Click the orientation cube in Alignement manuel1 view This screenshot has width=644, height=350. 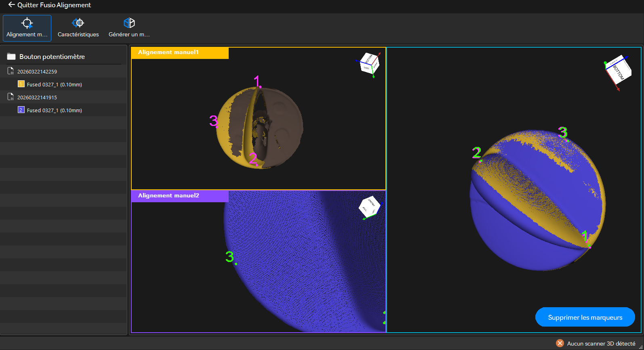tap(369, 63)
